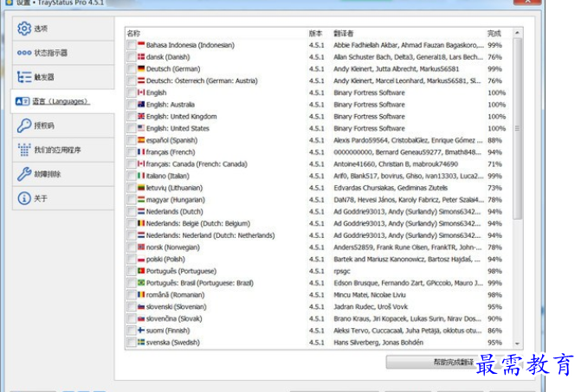Screen dimensions: 581x392
Task: Toggle the English: United States checkbox
Action: click(131, 128)
